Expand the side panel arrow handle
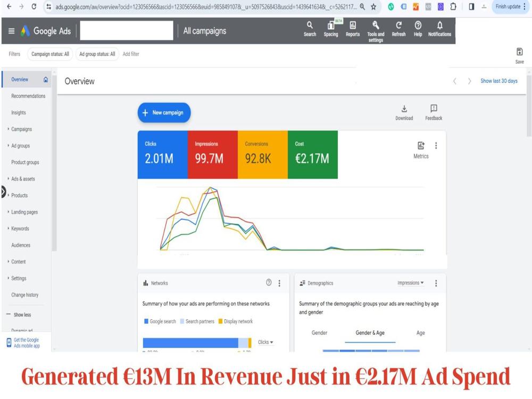Viewport: 532px width, 399px height. (x=3, y=192)
